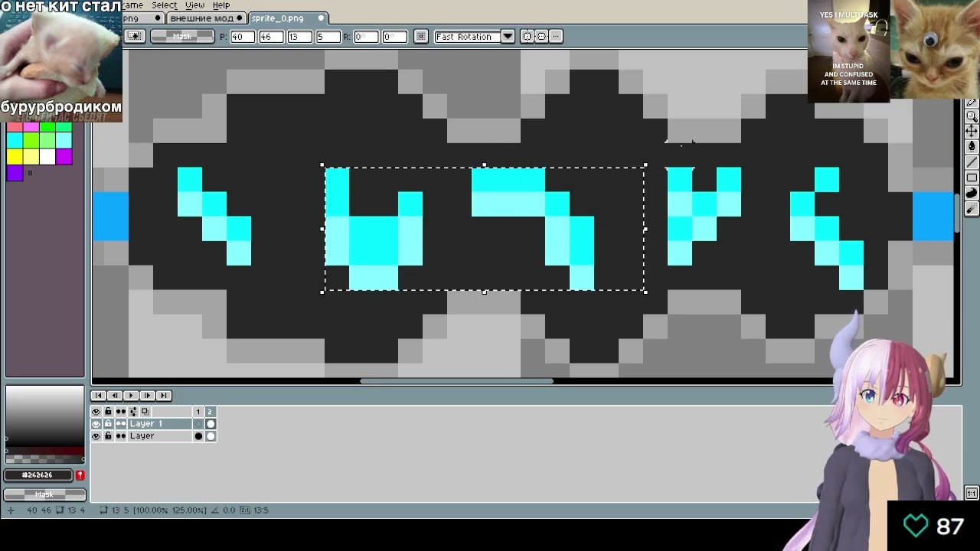Select the Paint Bucket tool
Image resolution: width=980 pixels, height=551 pixels.
click(x=972, y=146)
